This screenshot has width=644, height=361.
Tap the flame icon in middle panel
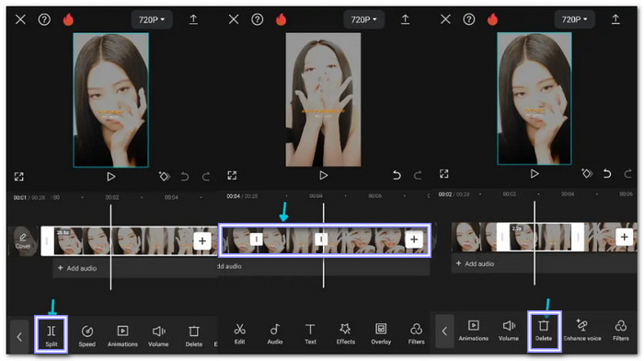tap(281, 19)
